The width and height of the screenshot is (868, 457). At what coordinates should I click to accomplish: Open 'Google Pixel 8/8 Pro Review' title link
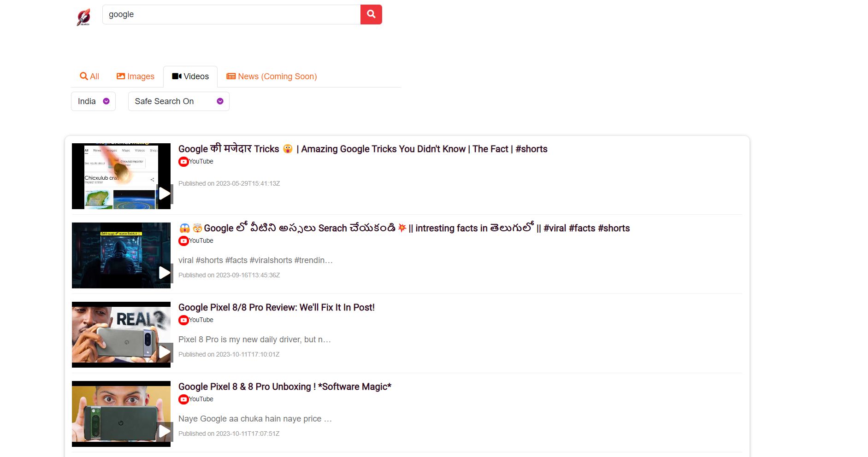pyautogui.click(x=277, y=307)
